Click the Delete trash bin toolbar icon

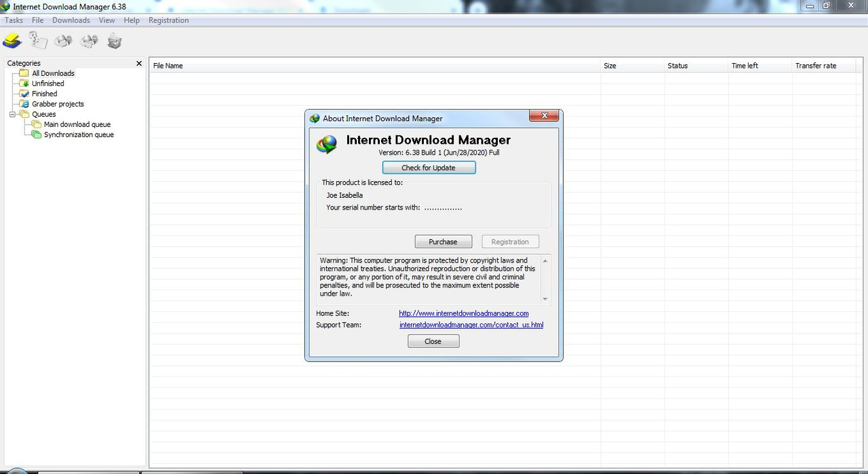pyautogui.click(x=115, y=41)
